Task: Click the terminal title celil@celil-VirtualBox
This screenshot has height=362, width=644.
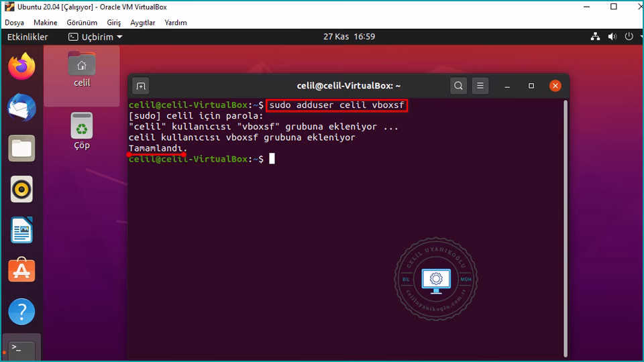Action: [349, 86]
